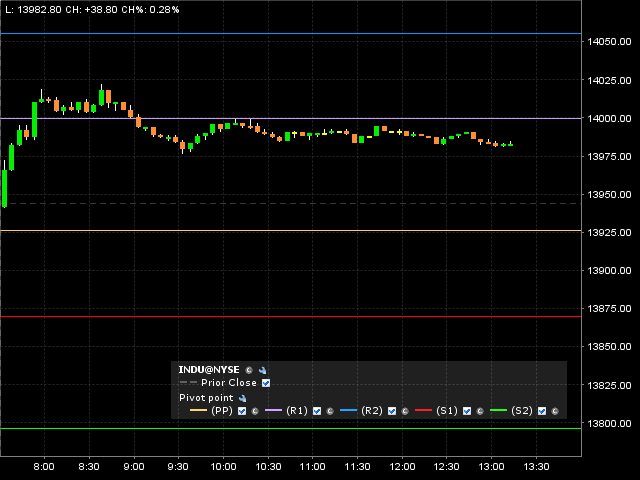Viewport: 640px width, 480px height.
Task: Click the red (S1) line swatch in legend
Action: (423, 410)
